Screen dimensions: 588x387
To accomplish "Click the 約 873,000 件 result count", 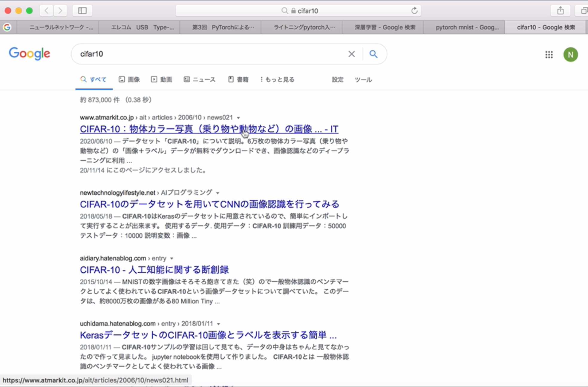I will (x=100, y=100).
